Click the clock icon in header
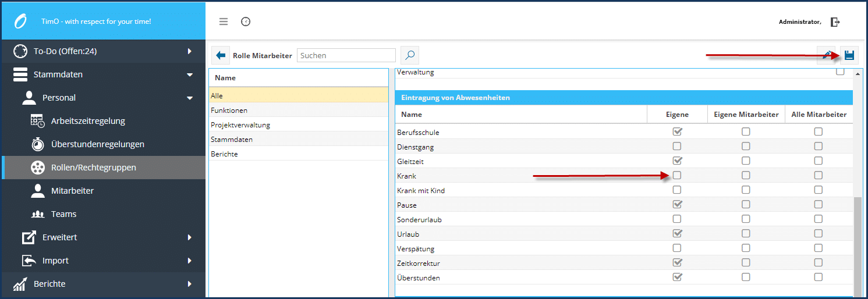Screen dimensions: 868x299 point(246,22)
